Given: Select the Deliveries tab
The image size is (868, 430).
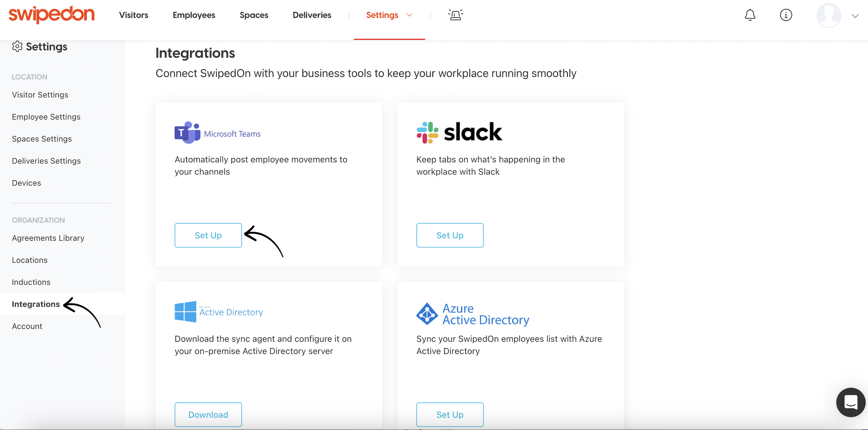Looking at the screenshot, I should pos(312,15).
